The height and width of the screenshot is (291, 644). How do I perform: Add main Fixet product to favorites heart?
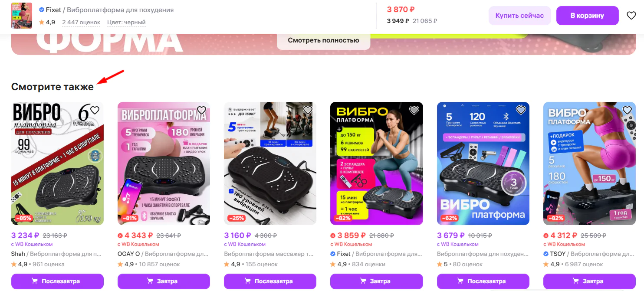[x=631, y=16]
